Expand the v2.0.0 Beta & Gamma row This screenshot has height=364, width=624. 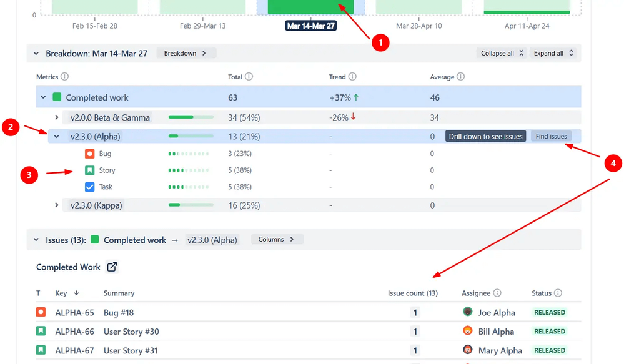point(56,117)
